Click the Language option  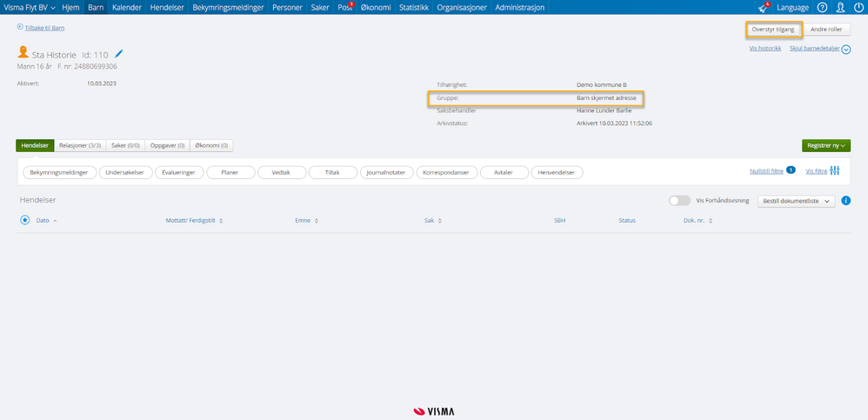792,8
